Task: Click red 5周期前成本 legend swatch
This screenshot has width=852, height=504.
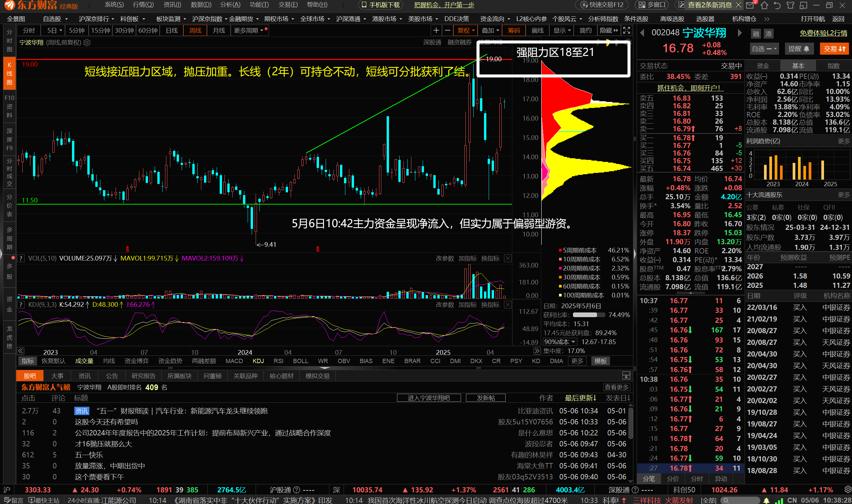Action: 560,251
